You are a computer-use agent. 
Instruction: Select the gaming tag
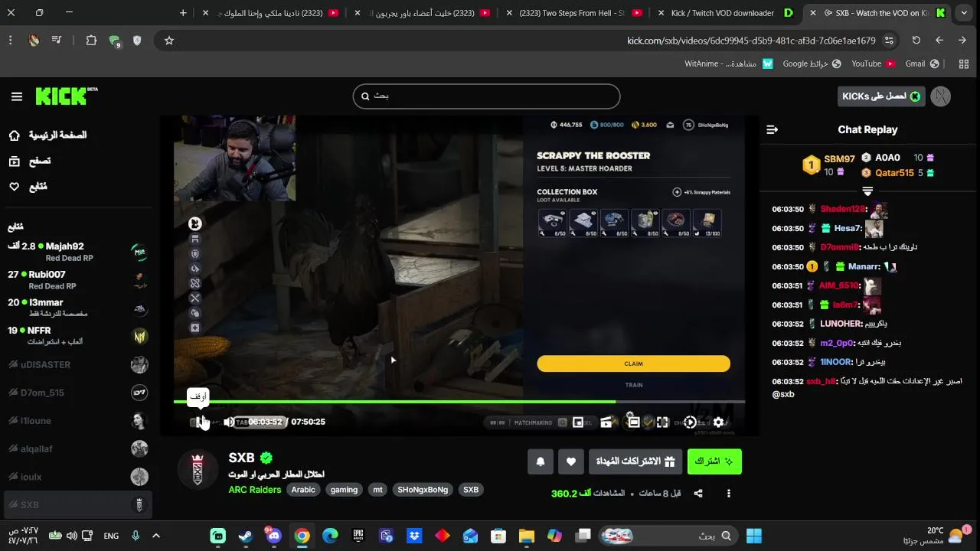344,490
